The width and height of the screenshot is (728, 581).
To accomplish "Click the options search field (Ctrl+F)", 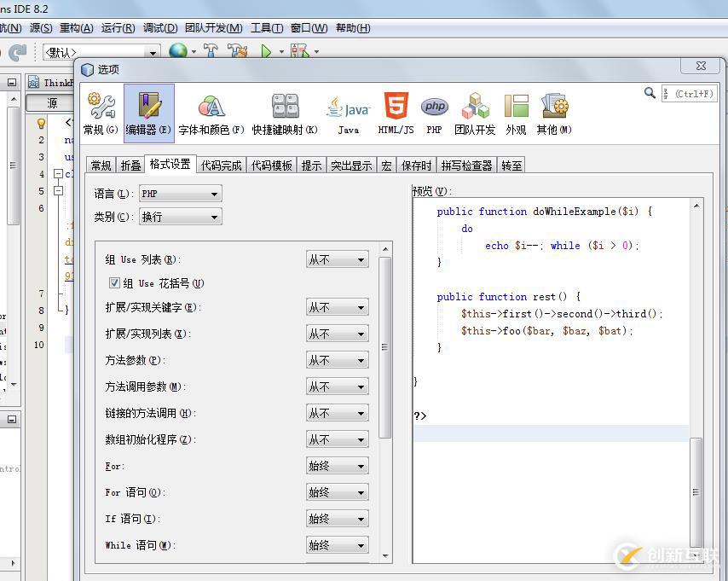I will click(690, 94).
